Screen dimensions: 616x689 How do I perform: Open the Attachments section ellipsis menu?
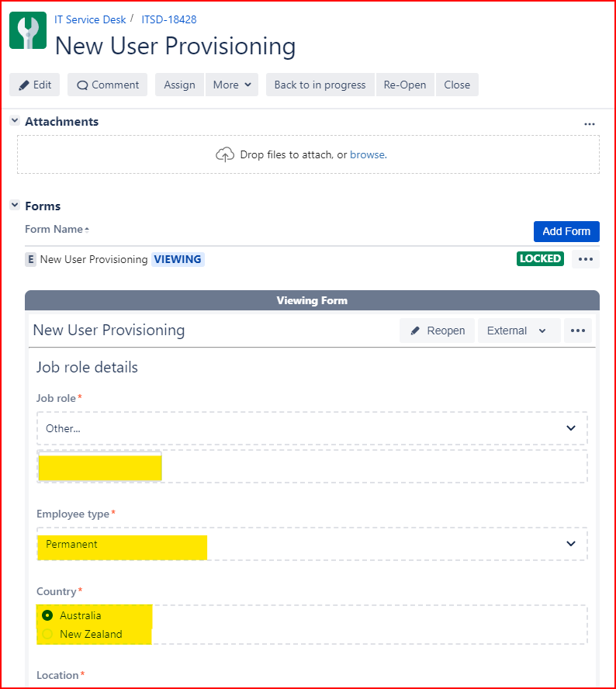[x=589, y=124]
